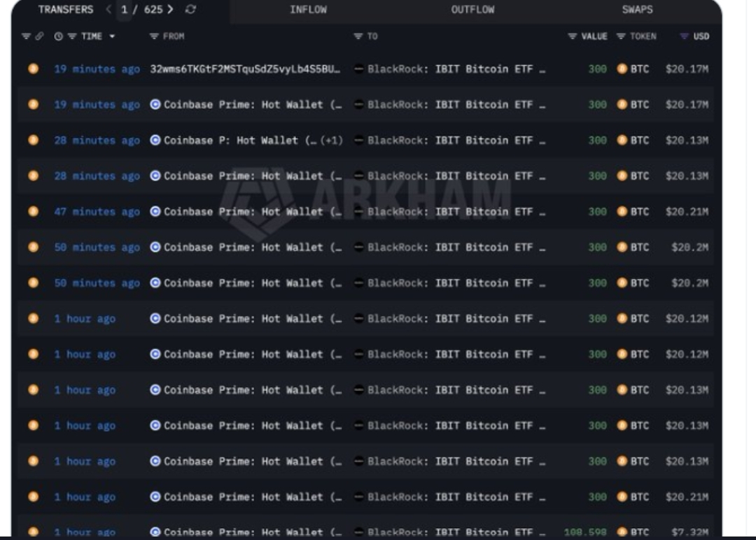Click the link chain icon in table header
This screenshot has height=540, width=756.
point(39,36)
